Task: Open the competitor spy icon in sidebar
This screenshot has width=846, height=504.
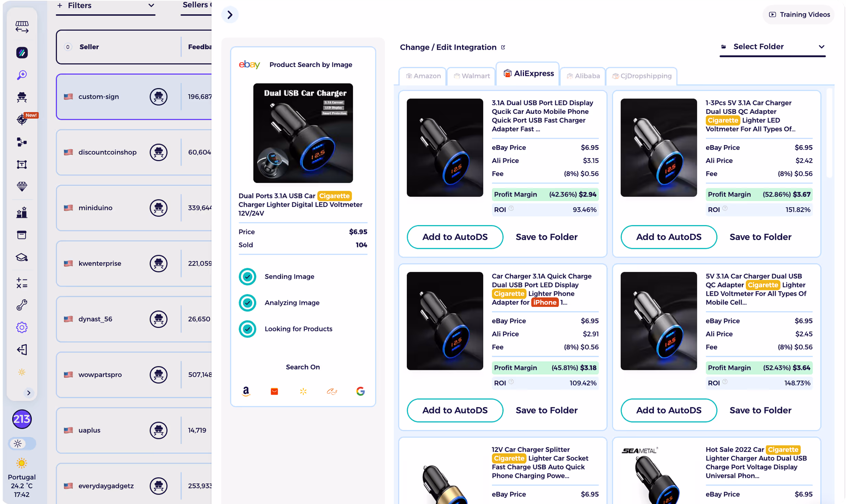Action: click(22, 97)
